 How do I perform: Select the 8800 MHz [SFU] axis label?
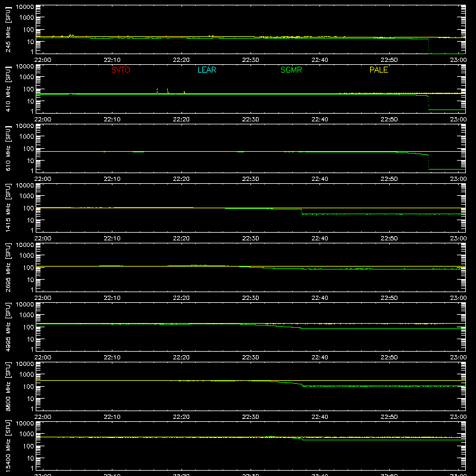click(8, 386)
